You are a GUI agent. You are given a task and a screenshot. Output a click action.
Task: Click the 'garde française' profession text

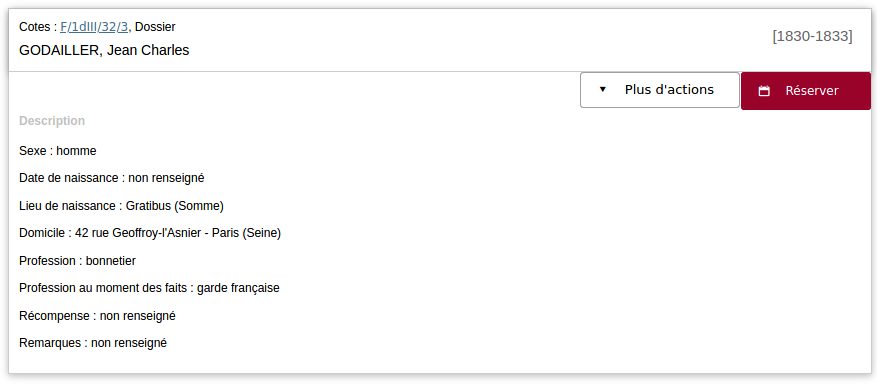[x=238, y=288]
